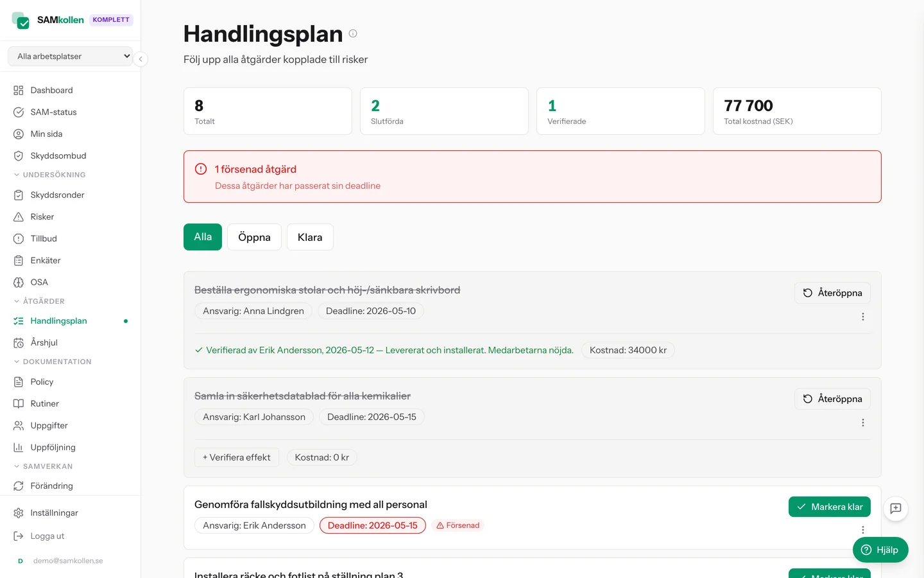Click the Årshjul calendar clock icon
This screenshot has height=578, width=924.
coord(19,343)
